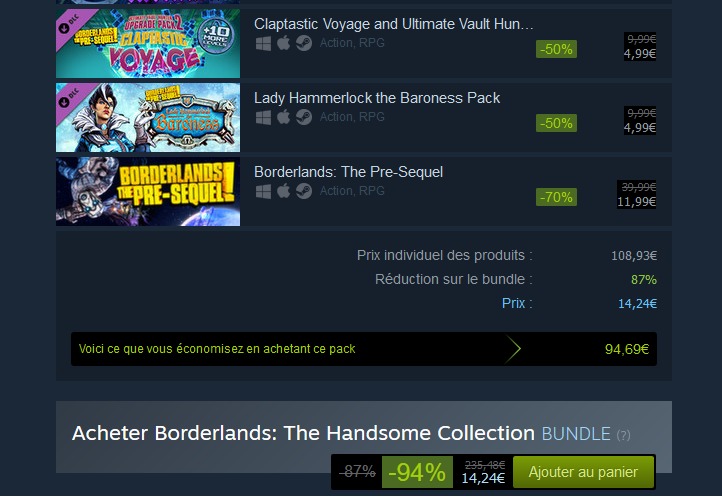
Task: Click Ajouter au panier button
Action: [583, 472]
